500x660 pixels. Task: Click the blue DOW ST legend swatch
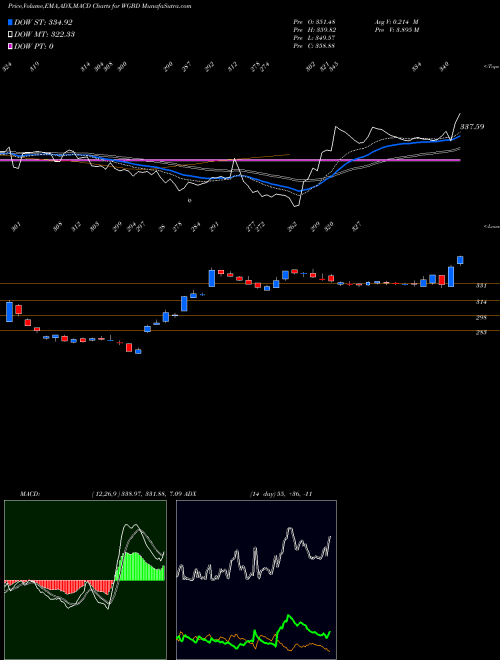(10, 22)
